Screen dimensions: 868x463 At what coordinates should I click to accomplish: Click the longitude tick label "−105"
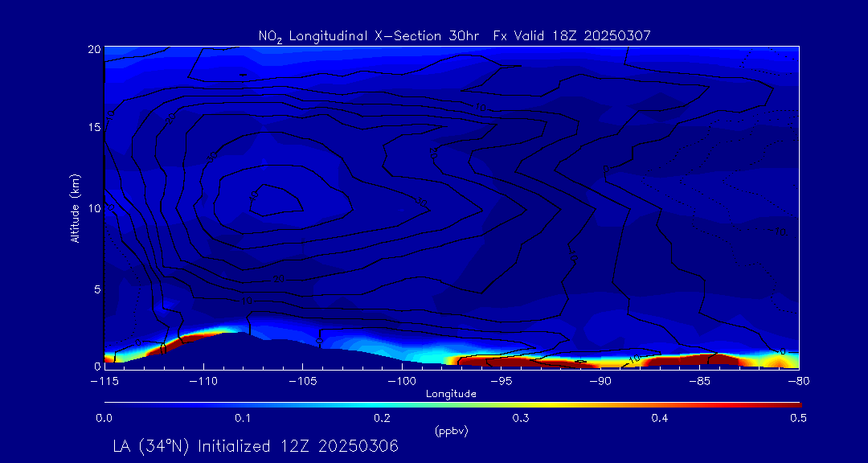tap(302, 382)
